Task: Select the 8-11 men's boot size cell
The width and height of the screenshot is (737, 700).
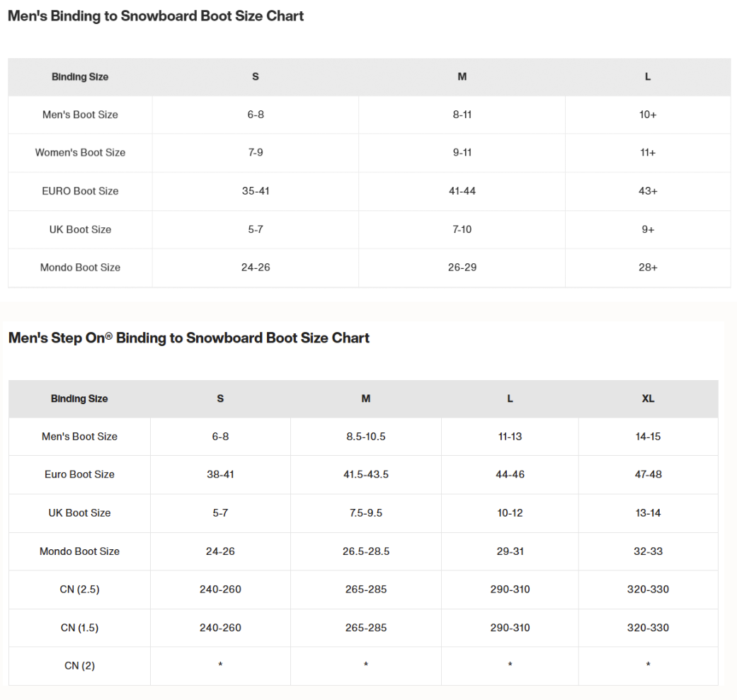Action: (x=462, y=115)
